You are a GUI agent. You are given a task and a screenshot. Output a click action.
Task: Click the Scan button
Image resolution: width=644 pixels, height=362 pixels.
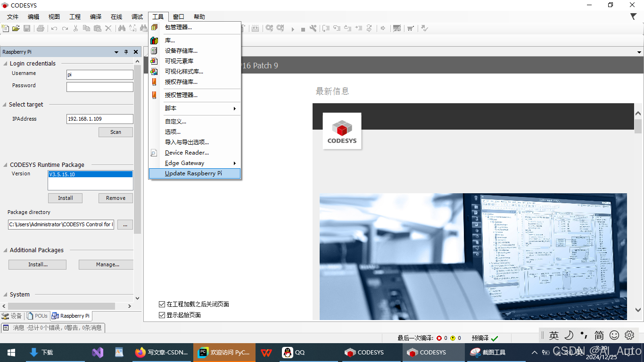pos(116,132)
